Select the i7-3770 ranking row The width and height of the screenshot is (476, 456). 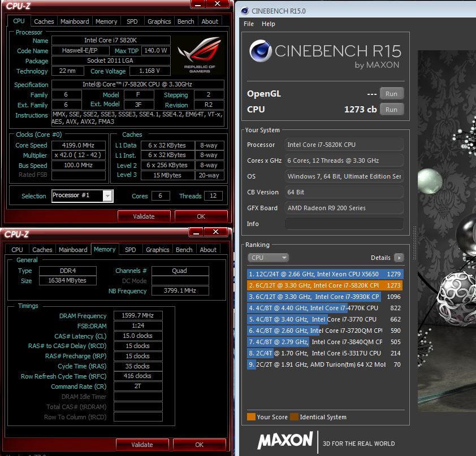pos(325,319)
